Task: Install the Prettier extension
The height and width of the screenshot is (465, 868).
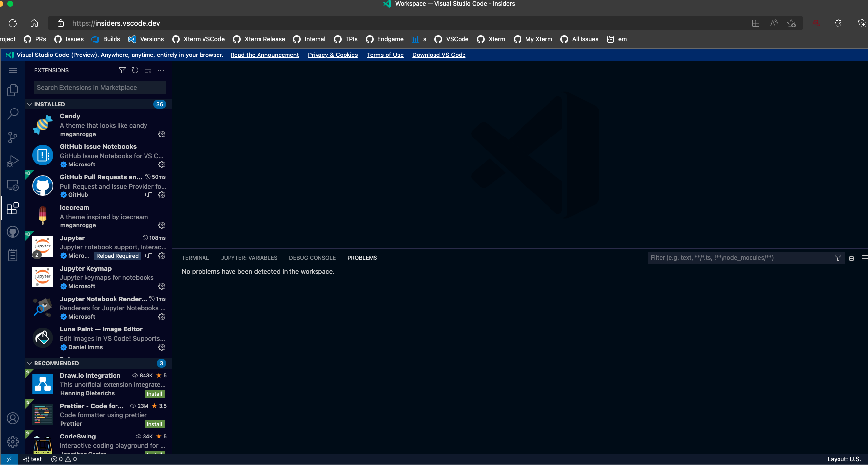Action: point(154,424)
